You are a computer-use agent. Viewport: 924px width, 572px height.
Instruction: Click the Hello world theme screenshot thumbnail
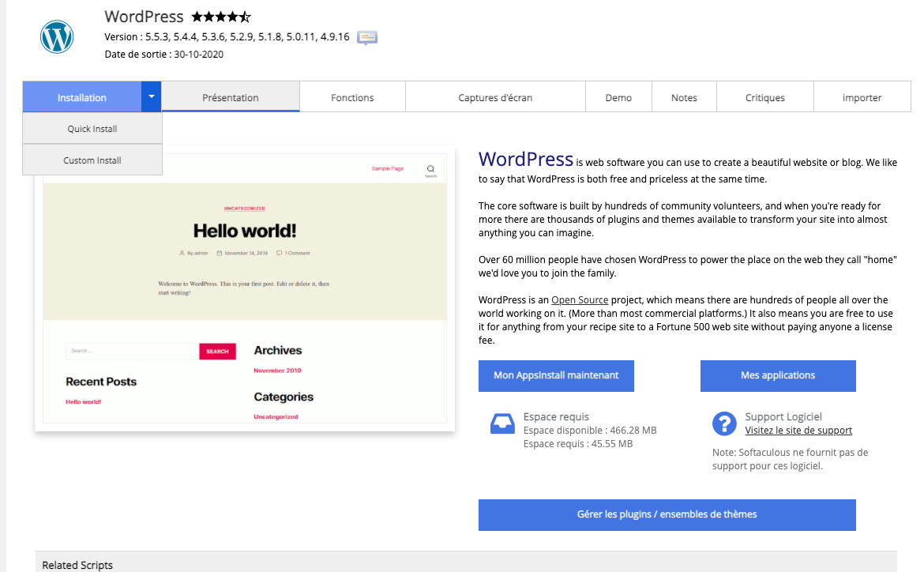tap(245, 300)
